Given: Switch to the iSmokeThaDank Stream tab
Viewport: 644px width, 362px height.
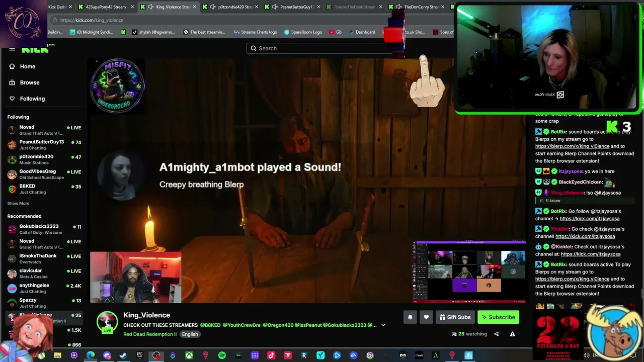Looking at the screenshot, I should click(355, 7).
